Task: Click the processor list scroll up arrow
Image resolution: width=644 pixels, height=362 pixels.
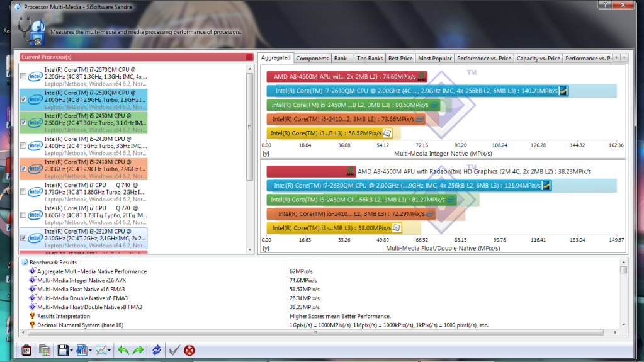Action: coord(250,69)
